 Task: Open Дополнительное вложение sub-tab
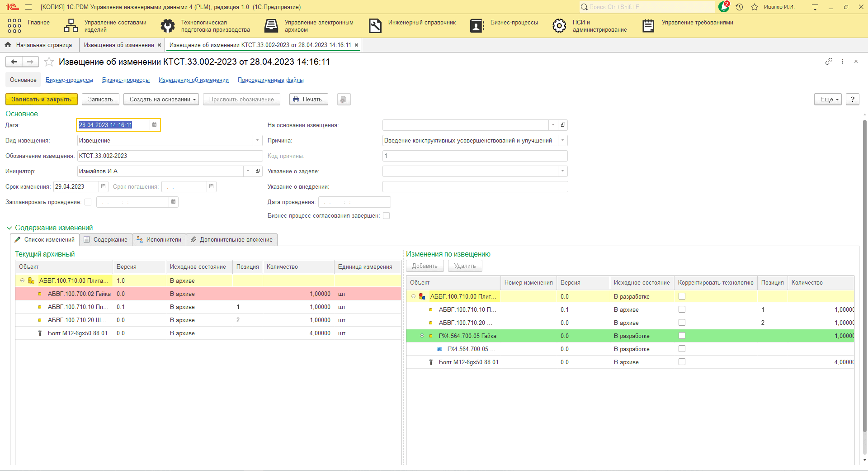click(x=231, y=240)
